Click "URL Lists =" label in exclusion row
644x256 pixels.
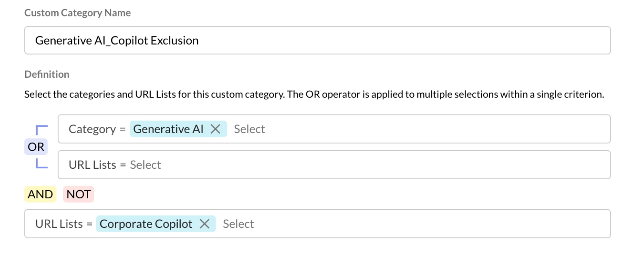click(64, 224)
